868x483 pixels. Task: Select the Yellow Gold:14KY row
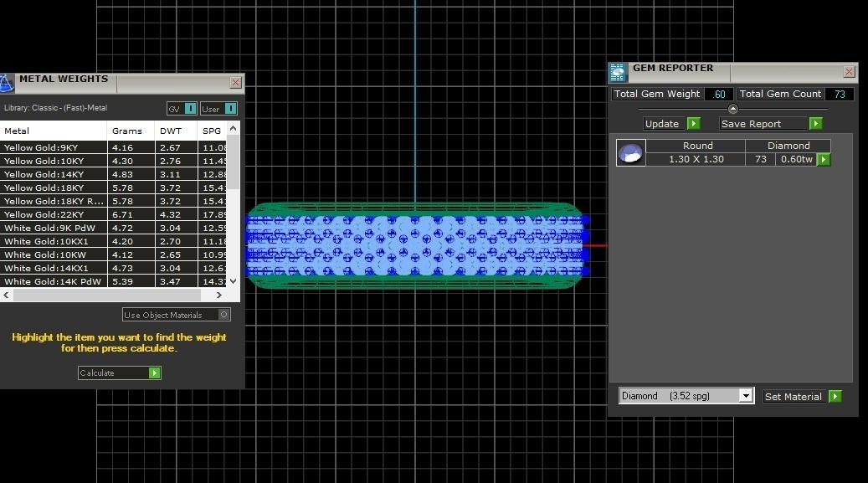point(114,174)
